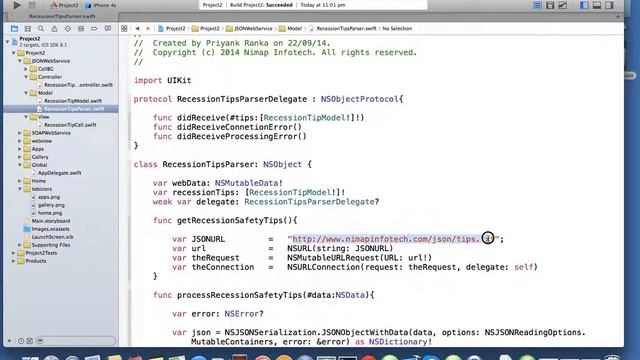Expand the SOAPWebService group
This screenshot has width=640, height=360.
pos(20,133)
